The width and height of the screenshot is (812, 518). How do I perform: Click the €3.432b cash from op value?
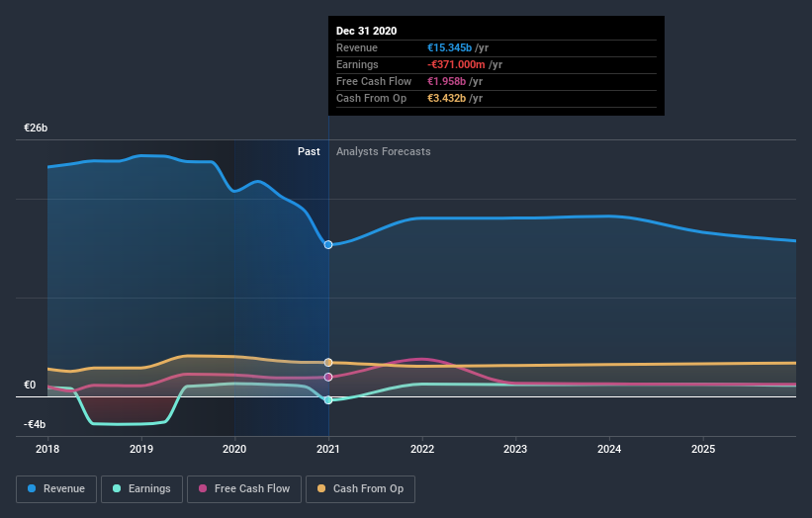[x=446, y=98]
